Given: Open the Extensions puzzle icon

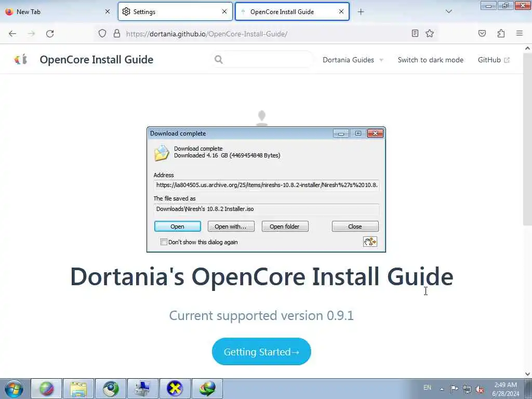Looking at the screenshot, I should tap(501, 33).
